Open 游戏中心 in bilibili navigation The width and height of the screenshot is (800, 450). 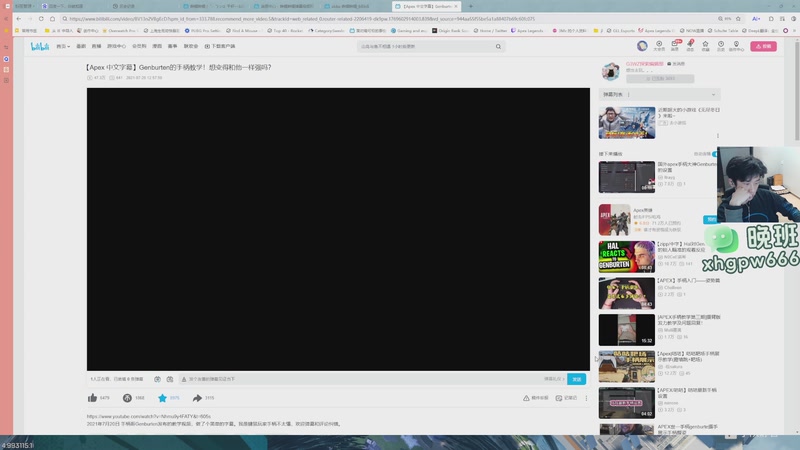(116, 46)
